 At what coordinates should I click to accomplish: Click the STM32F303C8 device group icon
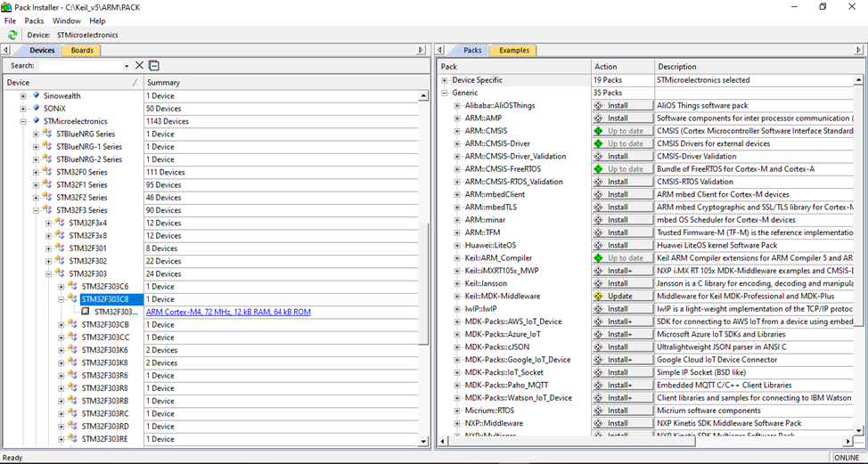click(x=72, y=298)
